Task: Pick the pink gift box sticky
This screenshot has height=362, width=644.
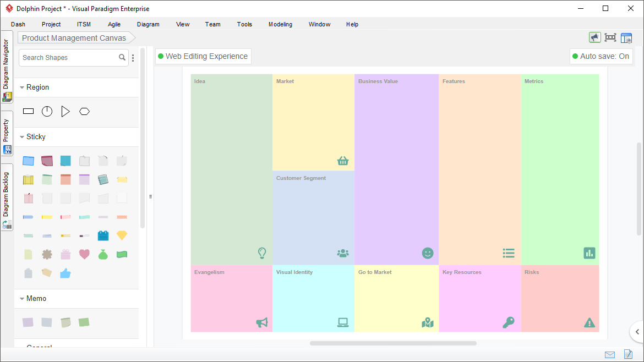Action: 66,255
